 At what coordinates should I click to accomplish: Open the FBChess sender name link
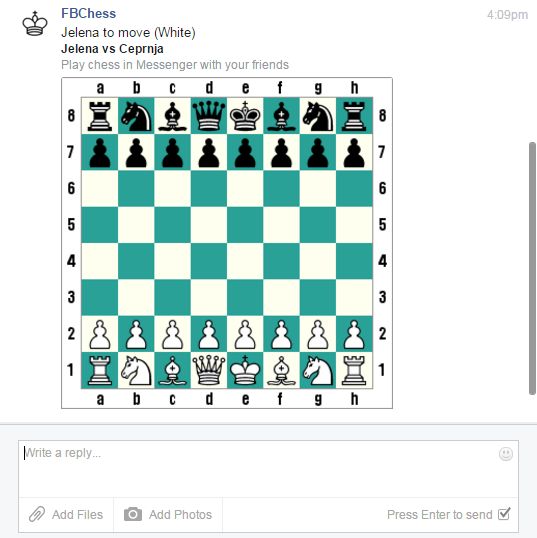(x=89, y=13)
